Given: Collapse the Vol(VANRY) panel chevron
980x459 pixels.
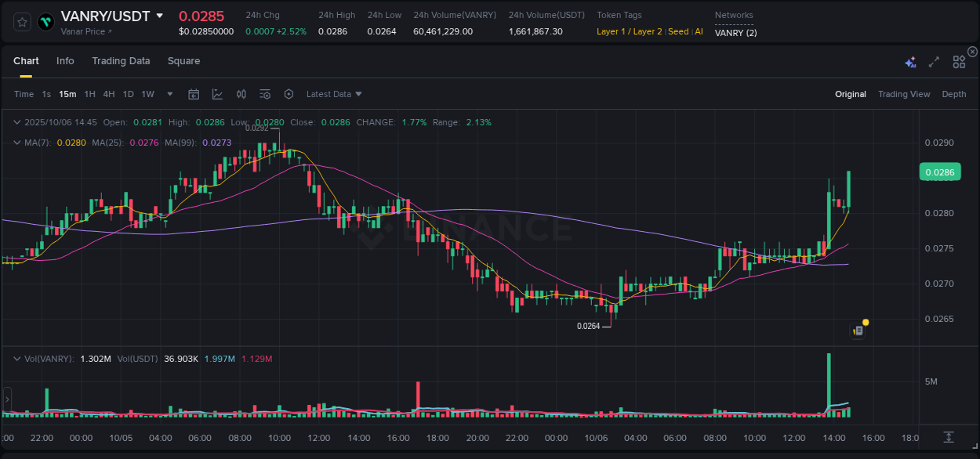Looking at the screenshot, I should 16,359.
